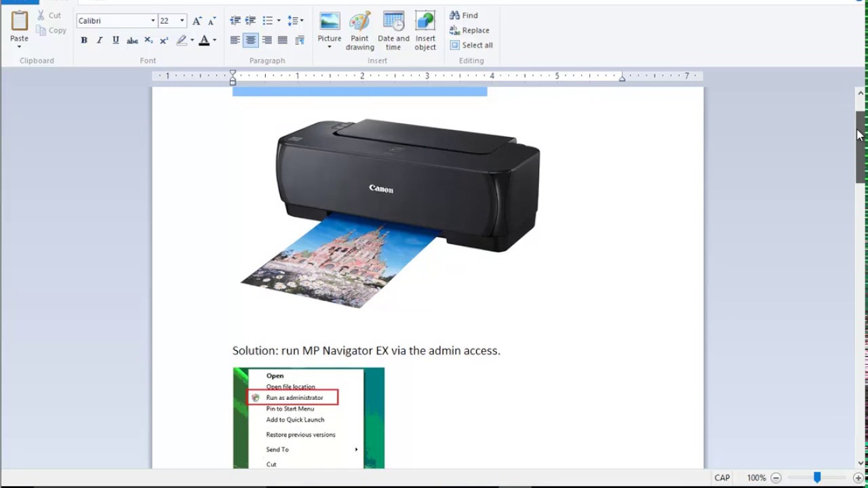Click the zoom out minus button
The width and height of the screenshot is (868, 488).
pos(776,478)
